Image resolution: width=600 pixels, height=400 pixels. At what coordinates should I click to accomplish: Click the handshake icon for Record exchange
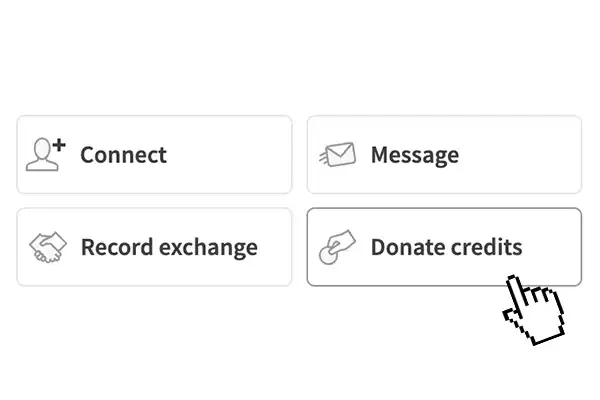coord(47,247)
